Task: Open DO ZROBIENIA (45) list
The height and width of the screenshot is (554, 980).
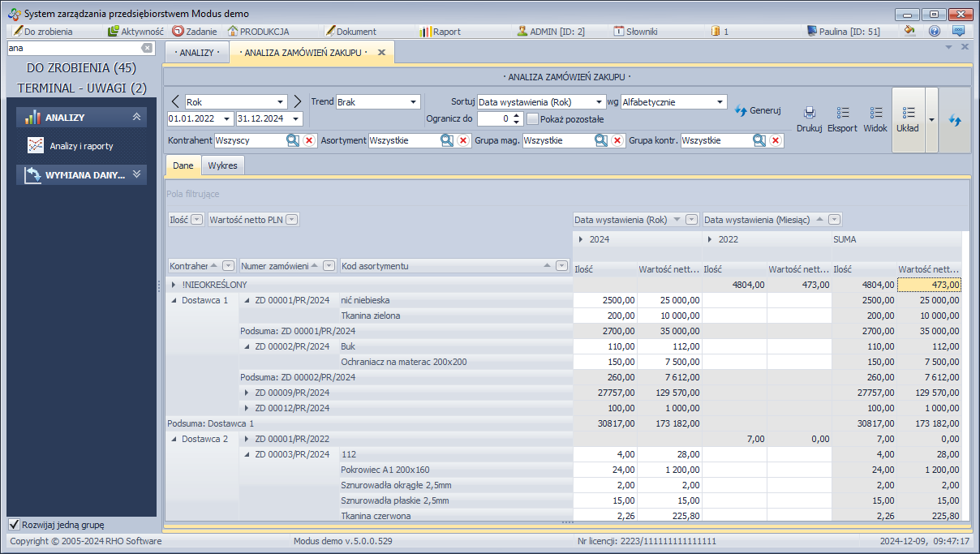Action: point(81,67)
